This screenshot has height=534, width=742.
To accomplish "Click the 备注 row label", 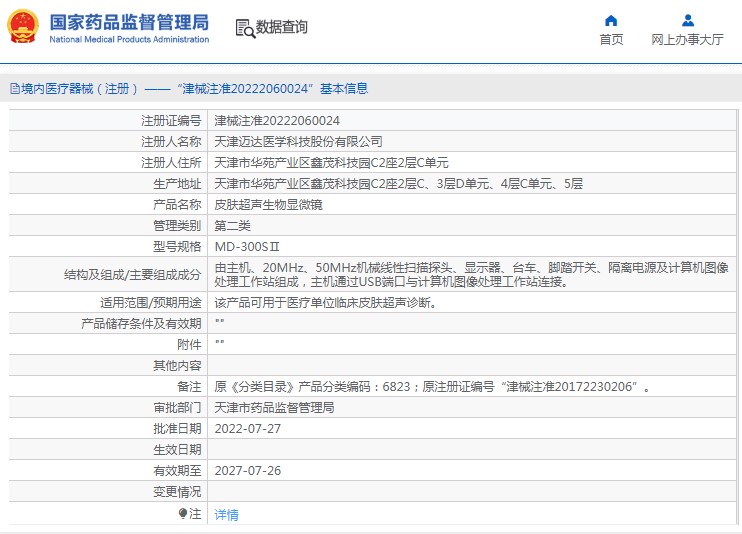I will pos(189,387).
